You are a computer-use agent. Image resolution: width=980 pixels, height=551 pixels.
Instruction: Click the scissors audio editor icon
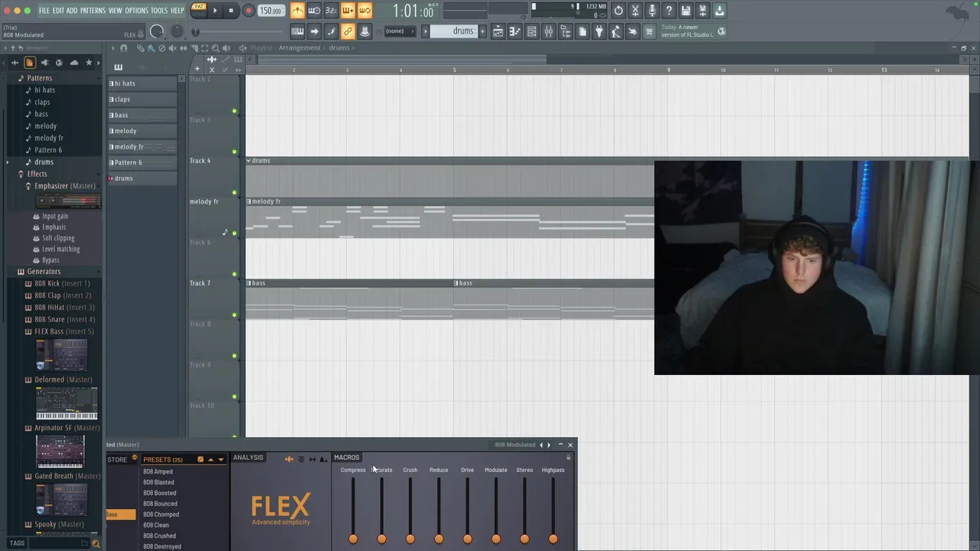[635, 11]
